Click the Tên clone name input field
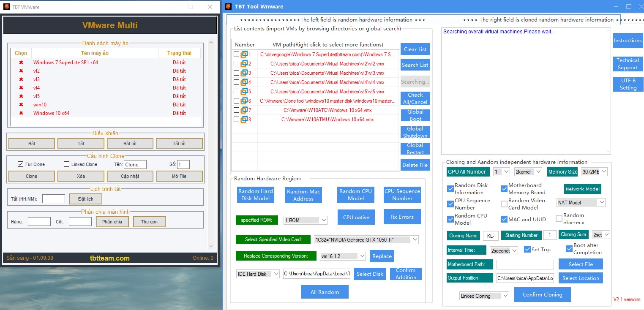 (135, 165)
